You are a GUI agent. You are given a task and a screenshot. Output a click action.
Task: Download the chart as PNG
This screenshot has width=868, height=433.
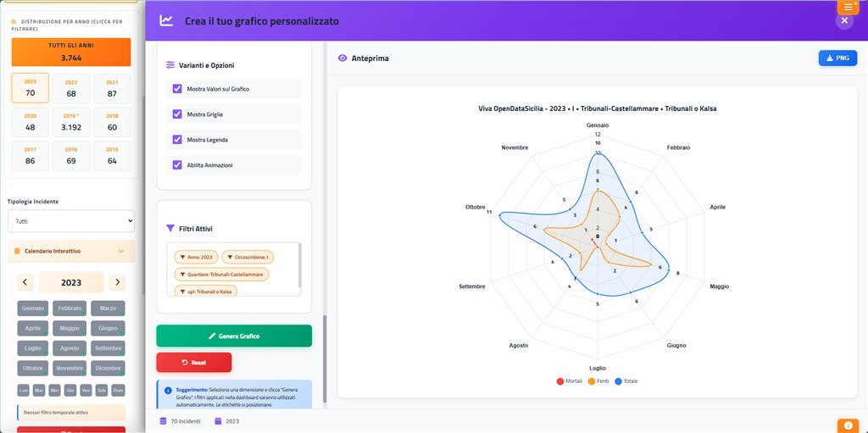coord(837,58)
